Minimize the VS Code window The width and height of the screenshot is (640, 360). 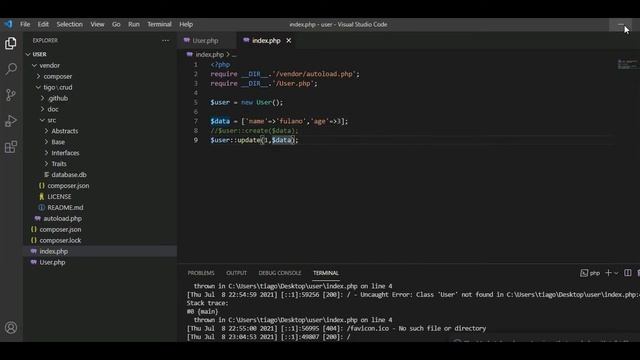click(620, 24)
